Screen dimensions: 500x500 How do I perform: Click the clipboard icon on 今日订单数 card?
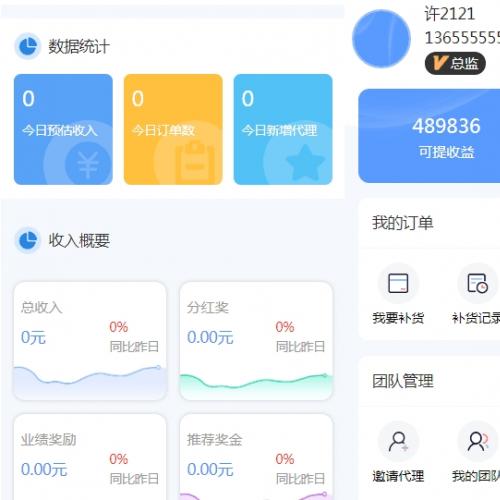click(x=195, y=162)
